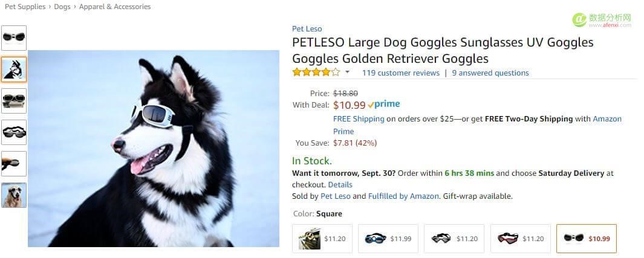The height and width of the screenshot is (258, 644).
Task: Select the white goggles thumbnail at top
Action: (x=13, y=37)
